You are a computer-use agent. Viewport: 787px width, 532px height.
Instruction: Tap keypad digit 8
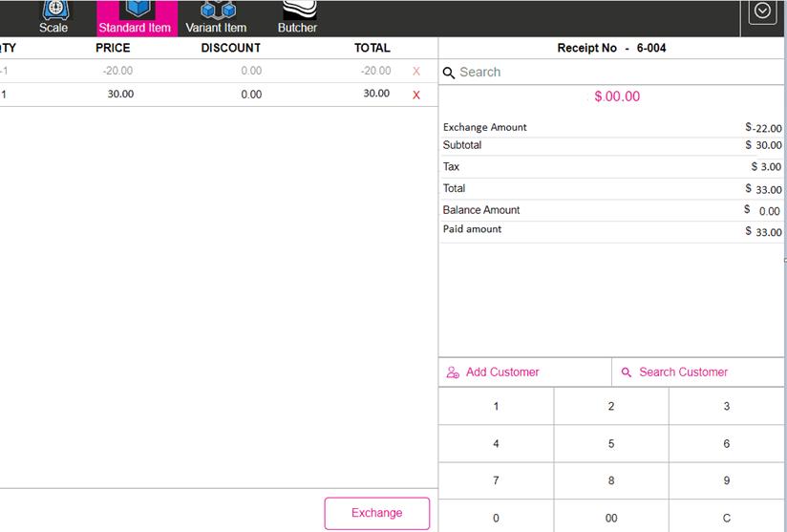click(611, 480)
